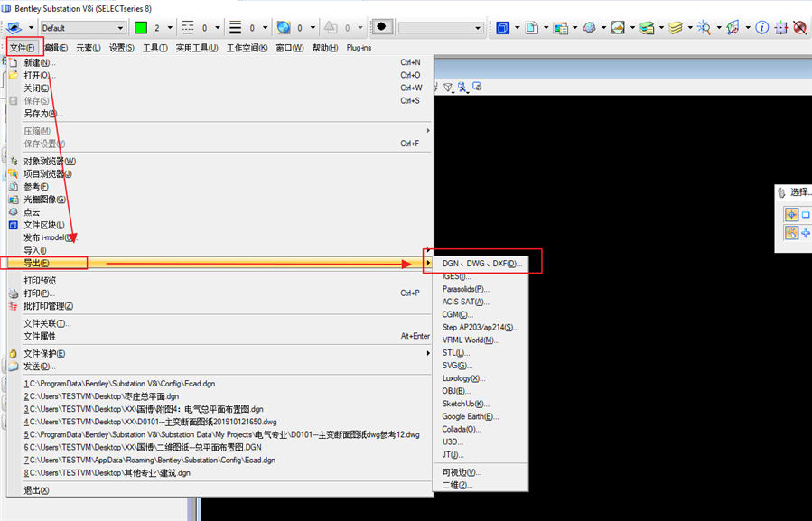The height and width of the screenshot is (521, 812).
Task: Open the 窗口(W) menu
Action: pos(289,48)
